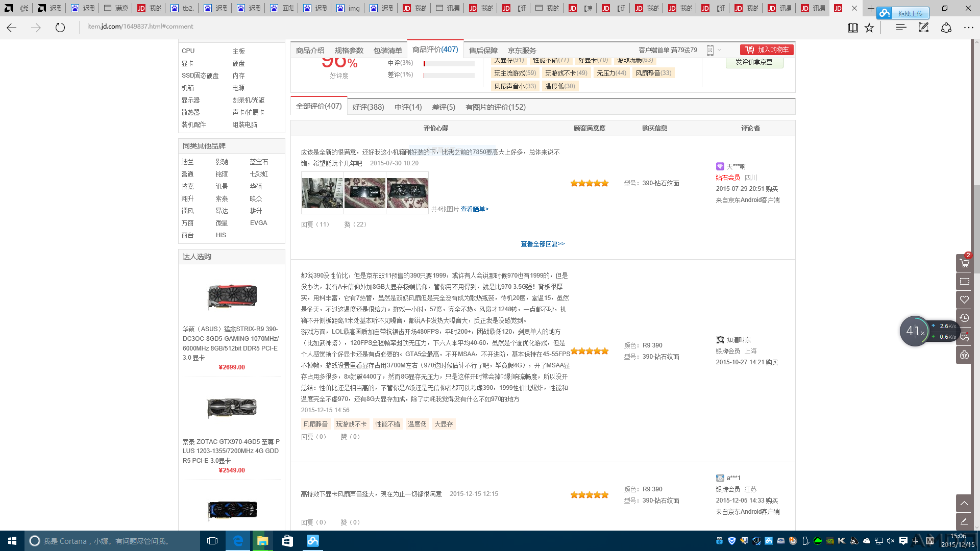Filter reviews by 中评(14)
The image size is (980, 551).
pyautogui.click(x=408, y=107)
